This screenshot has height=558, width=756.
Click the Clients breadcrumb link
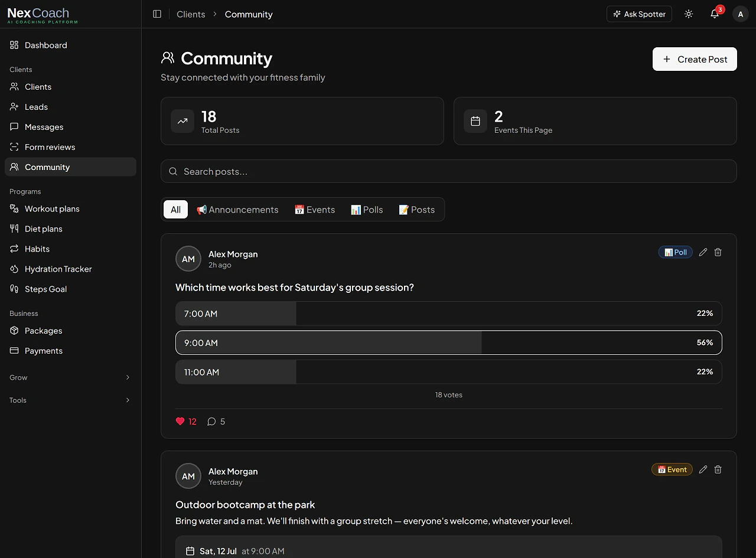pos(191,14)
